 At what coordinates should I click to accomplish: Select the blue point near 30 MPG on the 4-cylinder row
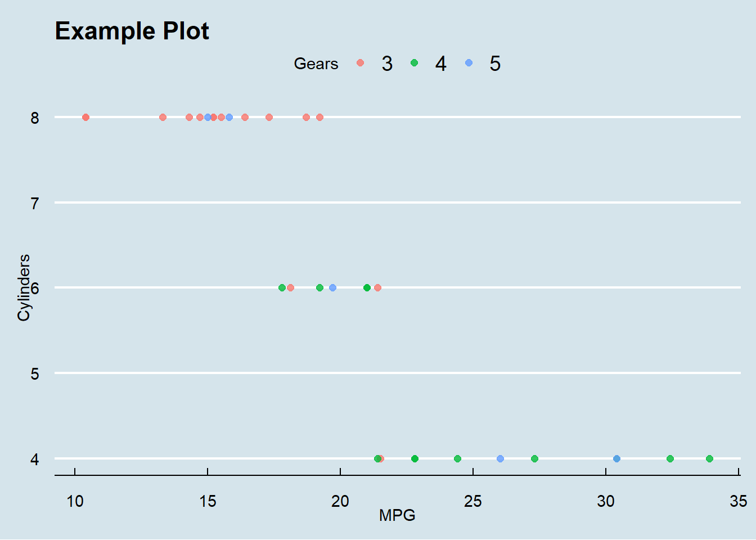tap(616, 459)
